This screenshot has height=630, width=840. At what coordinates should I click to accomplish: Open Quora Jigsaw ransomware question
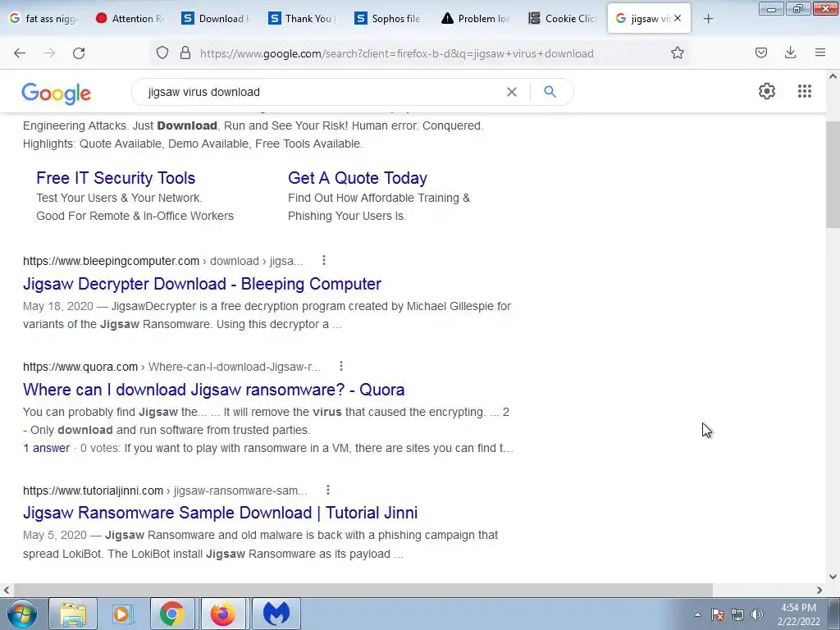[214, 390]
